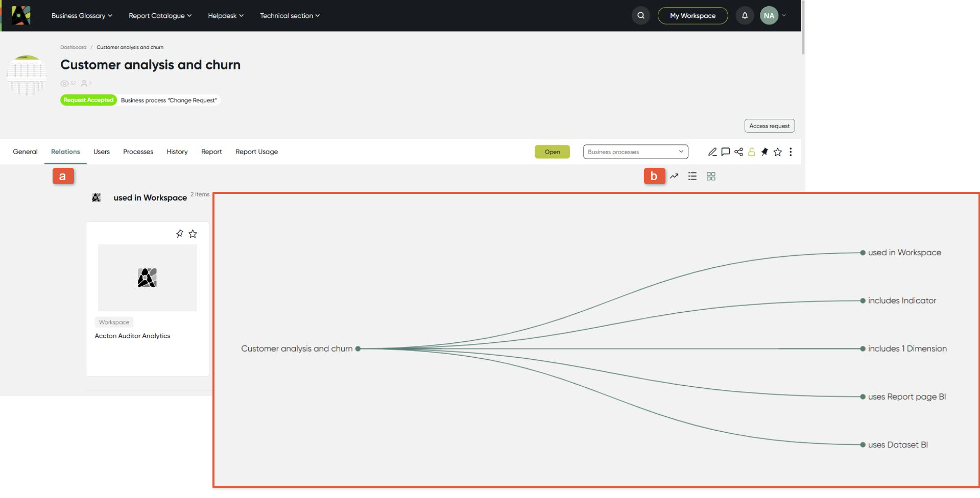Switch to the General tab
Viewport: 980px width, 498px height.
click(x=25, y=152)
